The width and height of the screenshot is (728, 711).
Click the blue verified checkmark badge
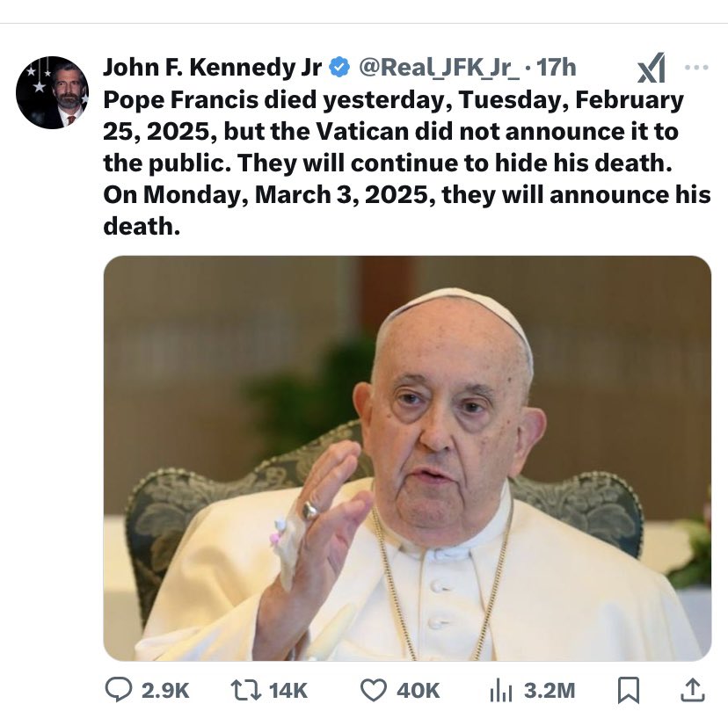tap(339, 68)
